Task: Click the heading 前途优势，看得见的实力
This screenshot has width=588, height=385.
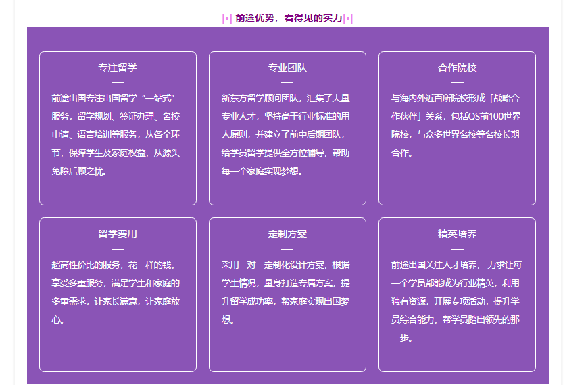Action: pyautogui.click(x=289, y=18)
